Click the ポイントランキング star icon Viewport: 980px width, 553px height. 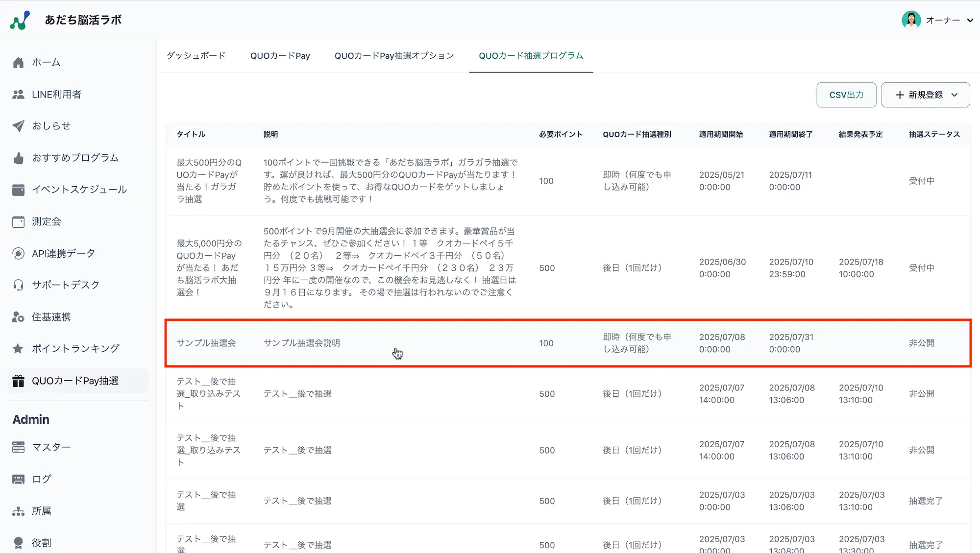point(18,349)
